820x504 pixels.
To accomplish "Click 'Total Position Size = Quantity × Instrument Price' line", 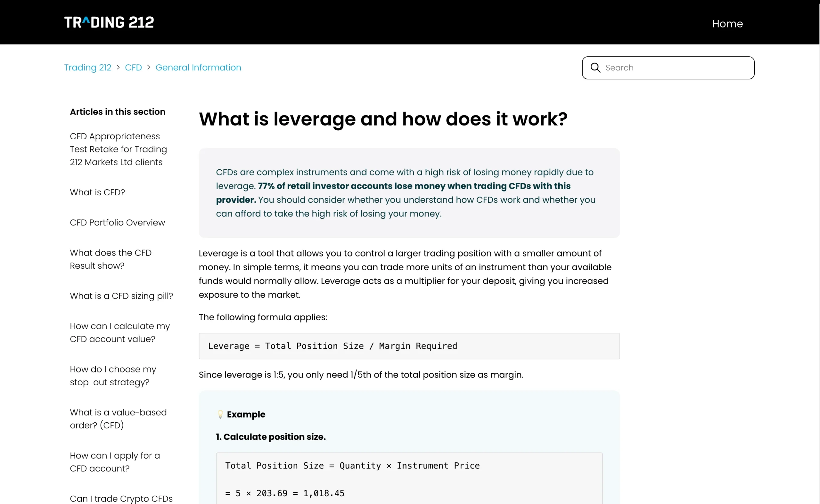I will 352,466.
